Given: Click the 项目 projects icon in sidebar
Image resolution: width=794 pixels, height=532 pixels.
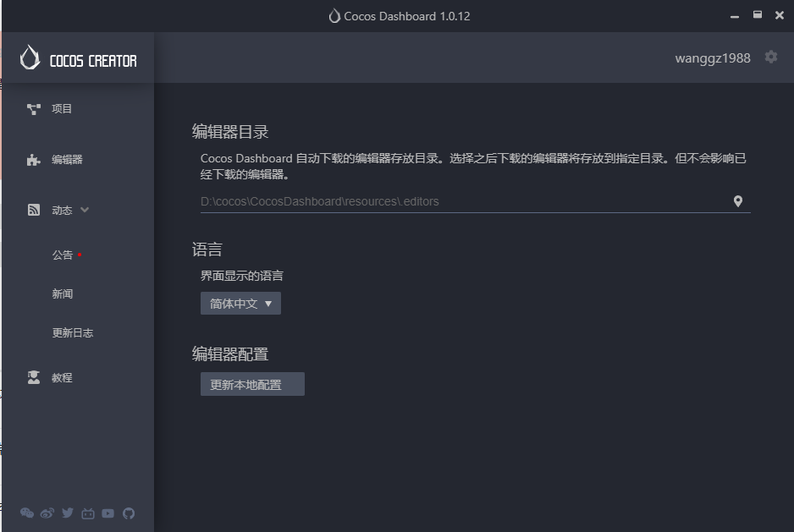Looking at the screenshot, I should point(33,109).
